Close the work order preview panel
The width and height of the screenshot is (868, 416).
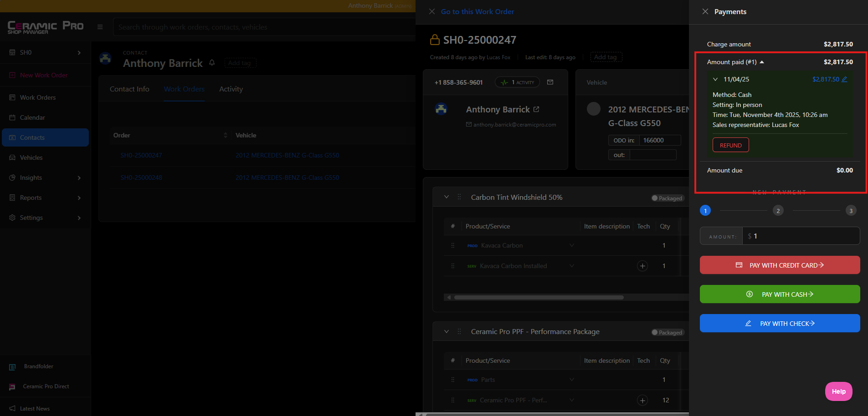tap(432, 11)
